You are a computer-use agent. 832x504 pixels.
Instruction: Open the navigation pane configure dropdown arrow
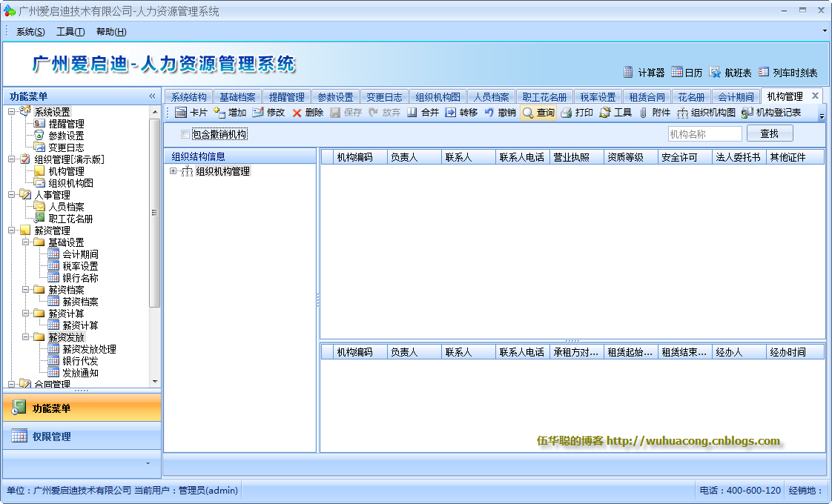[148, 464]
